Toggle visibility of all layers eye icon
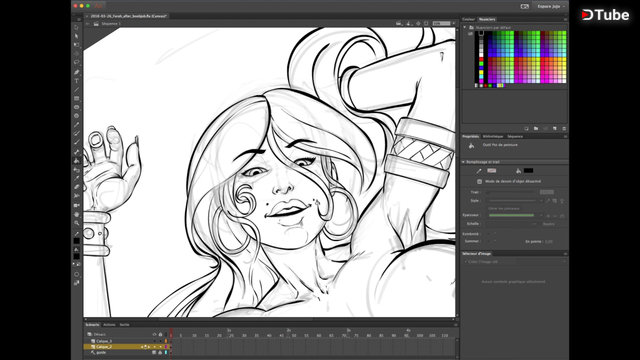 pos(154,334)
